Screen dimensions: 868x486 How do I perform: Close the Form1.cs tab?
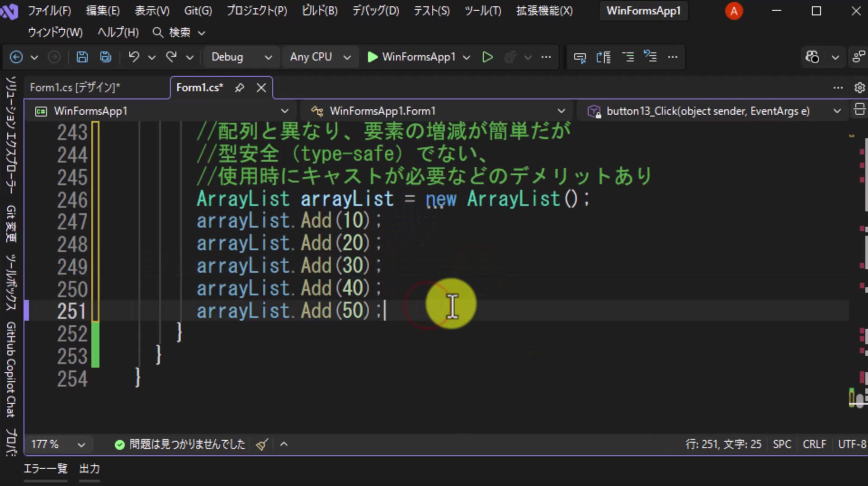click(261, 88)
